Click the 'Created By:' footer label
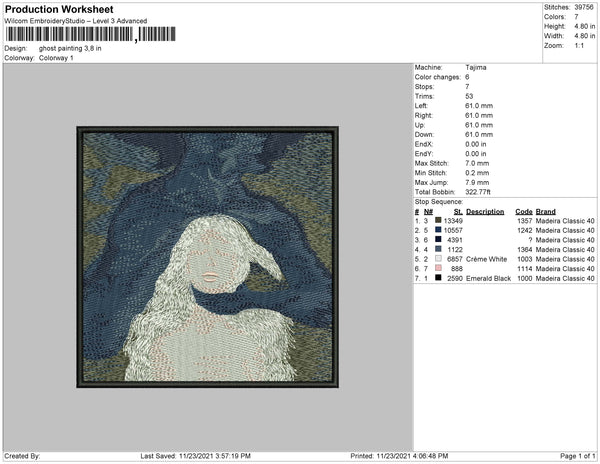The width and height of the screenshot is (600, 464). [x=22, y=456]
